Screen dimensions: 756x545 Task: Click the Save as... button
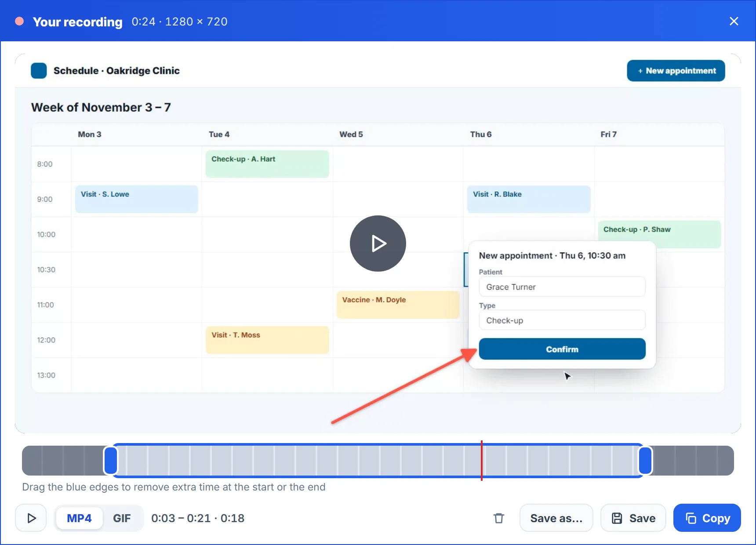tap(556, 518)
